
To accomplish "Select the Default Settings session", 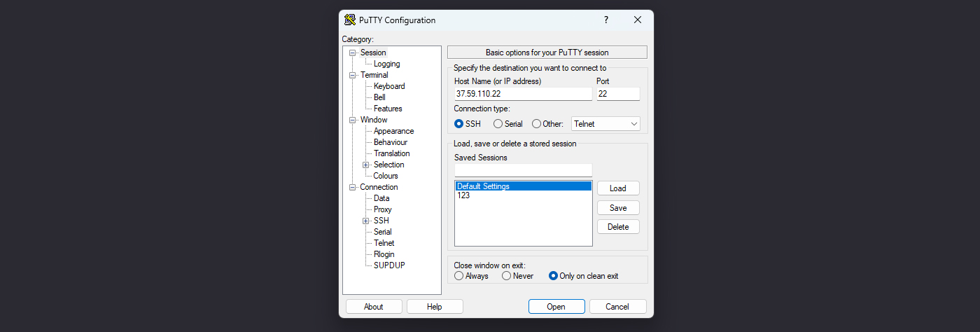I will coord(523,186).
